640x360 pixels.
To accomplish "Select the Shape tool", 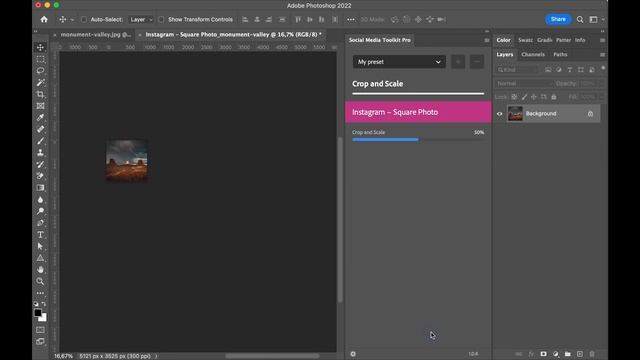I will tap(40, 258).
